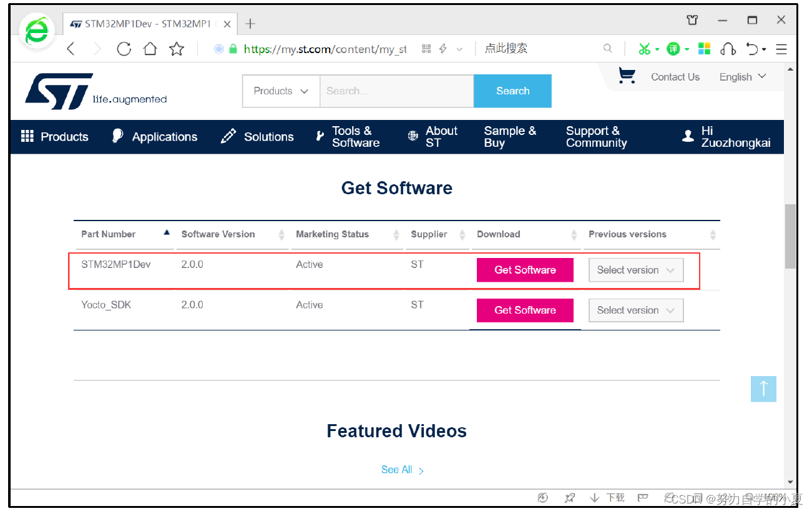Click the undo closed-tab arrow icon

[753, 49]
